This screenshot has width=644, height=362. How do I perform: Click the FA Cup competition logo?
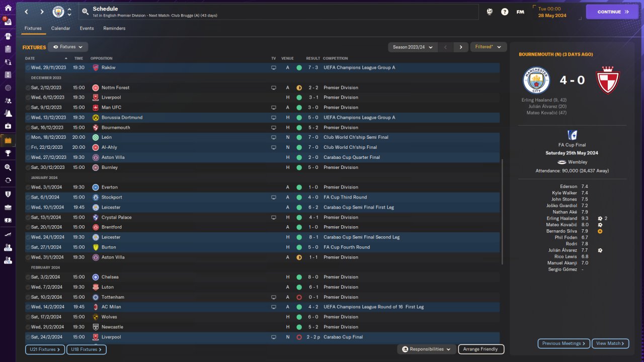tap(572, 135)
